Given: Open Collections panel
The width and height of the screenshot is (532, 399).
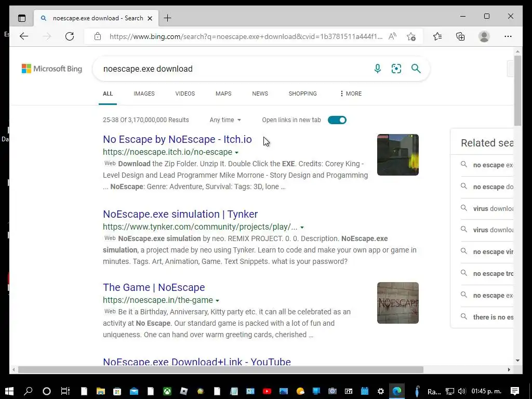Looking at the screenshot, I should tap(460, 36).
